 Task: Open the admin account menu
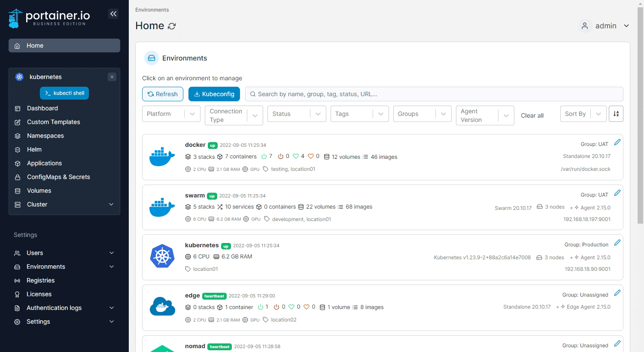[605, 26]
